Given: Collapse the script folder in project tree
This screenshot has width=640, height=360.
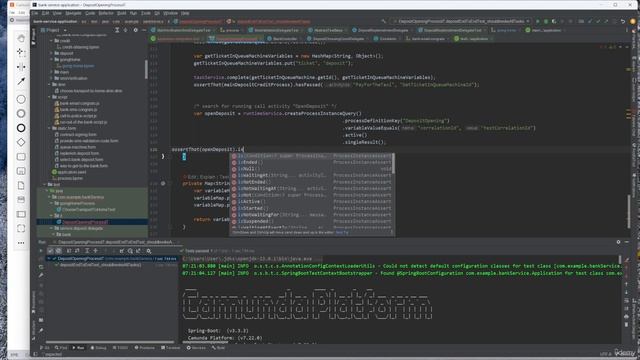Looking at the screenshot, I should click(49, 97).
